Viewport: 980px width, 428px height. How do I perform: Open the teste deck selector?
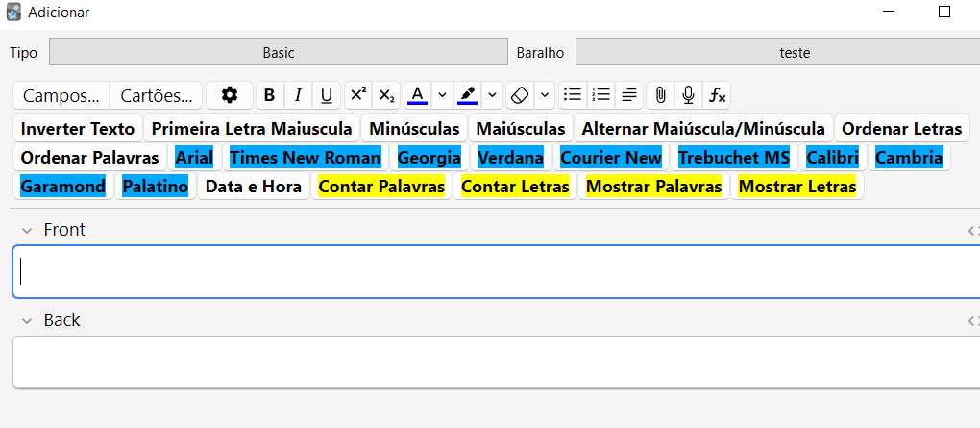coord(778,53)
